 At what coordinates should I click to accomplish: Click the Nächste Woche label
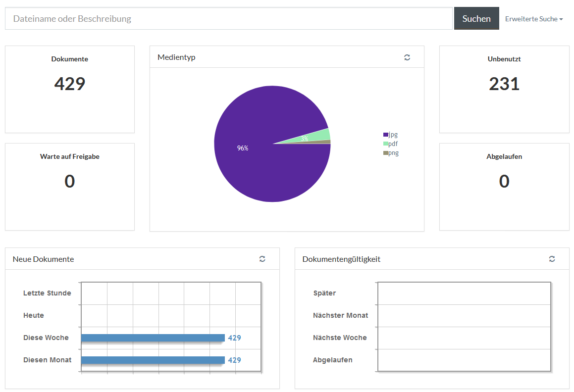340,338
